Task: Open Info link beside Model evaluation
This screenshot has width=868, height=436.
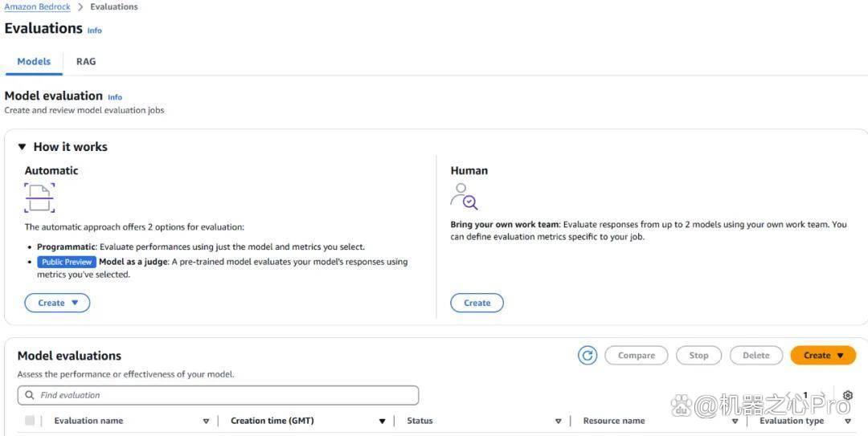Action: coord(115,97)
